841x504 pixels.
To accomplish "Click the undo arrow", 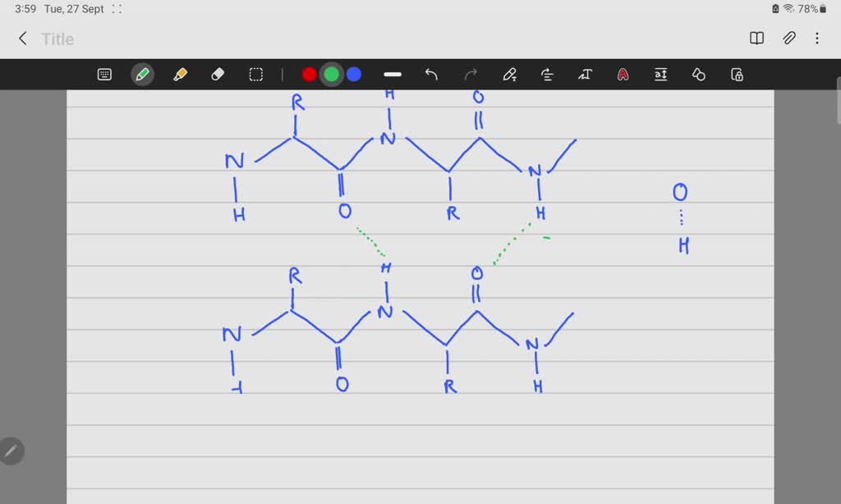I will pos(431,74).
